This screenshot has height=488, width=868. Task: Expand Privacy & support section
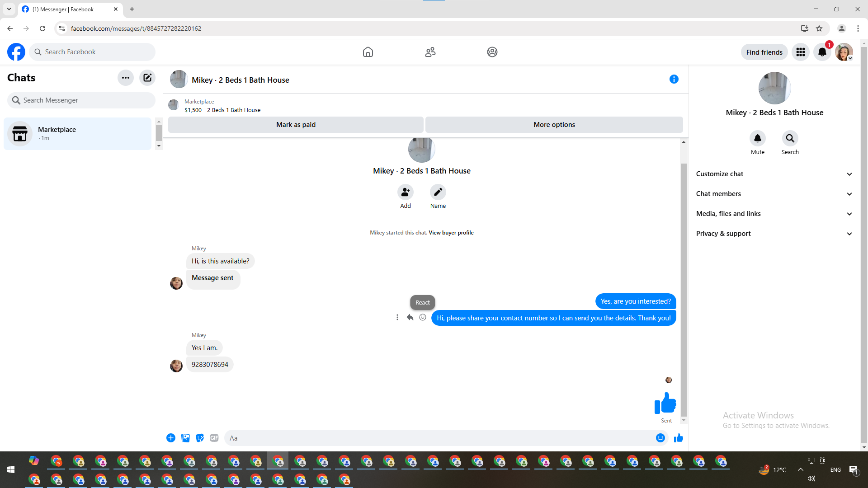tap(774, 234)
